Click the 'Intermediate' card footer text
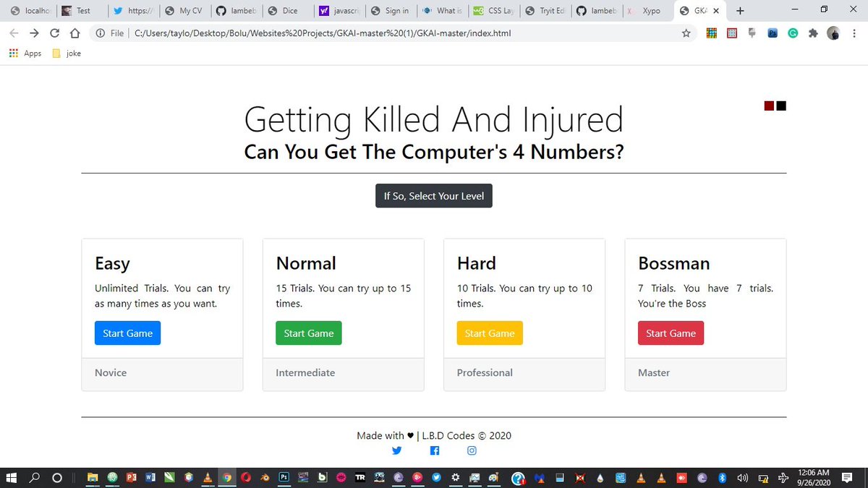868x488 pixels. [305, 373]
